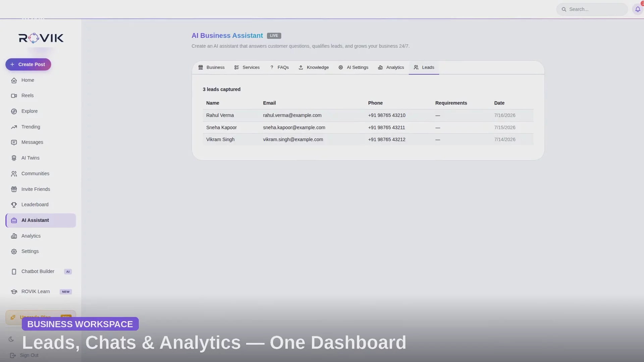Open the Communities section

pos(41,174)
